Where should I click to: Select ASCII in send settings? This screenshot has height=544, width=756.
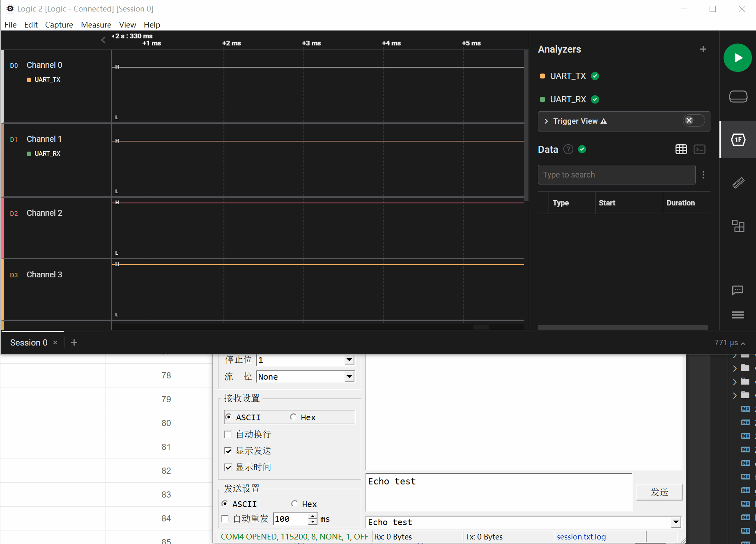click(225, 504)
